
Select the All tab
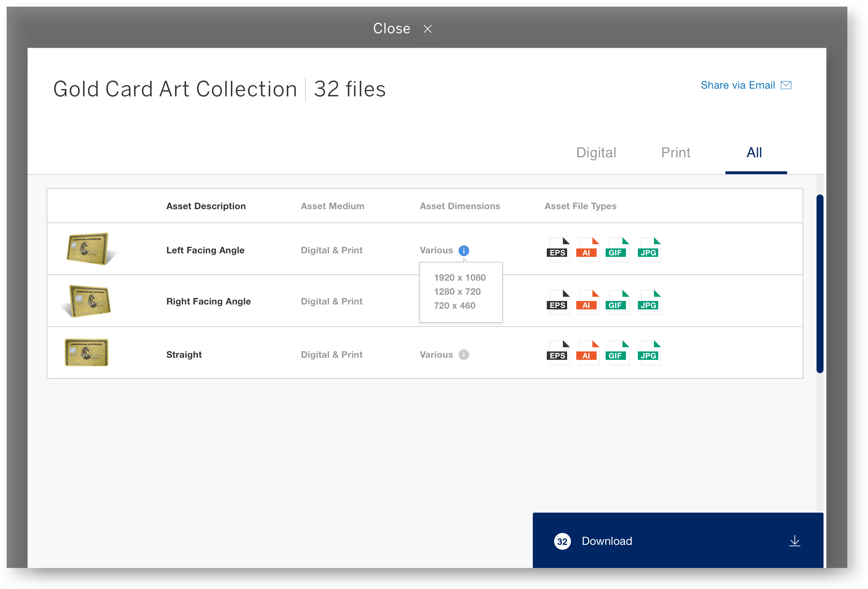coord(754,153)
